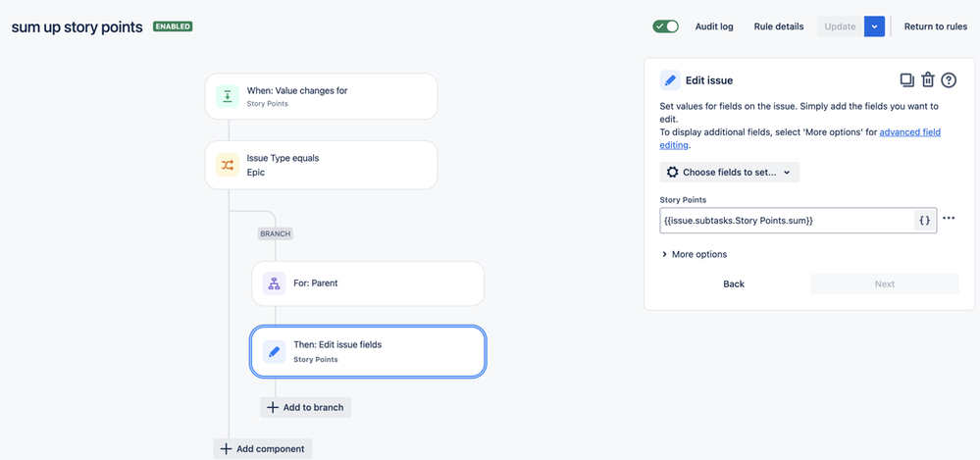Click the smart value braces icon
Viewport: 980px width, 460px height.
tap(926, 220)
